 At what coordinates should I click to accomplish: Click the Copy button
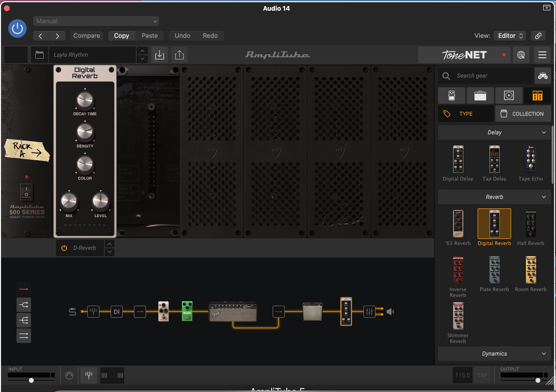(122, 36)
